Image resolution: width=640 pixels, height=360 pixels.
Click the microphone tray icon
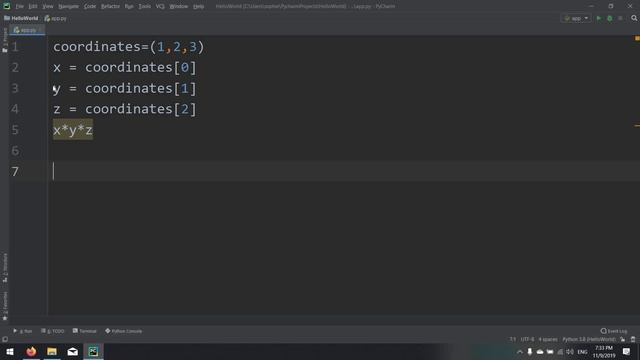(x=530, y=352)
